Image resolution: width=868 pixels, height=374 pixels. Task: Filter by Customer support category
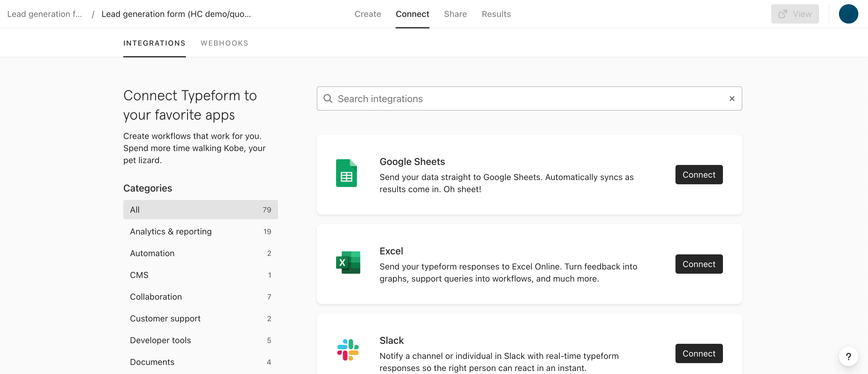(x=200, y=318)
